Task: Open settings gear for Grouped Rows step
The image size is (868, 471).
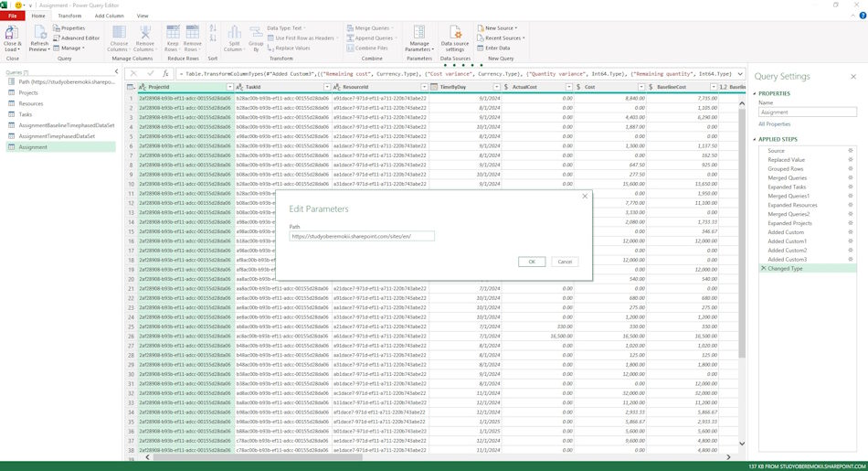Action: (851, 169)
